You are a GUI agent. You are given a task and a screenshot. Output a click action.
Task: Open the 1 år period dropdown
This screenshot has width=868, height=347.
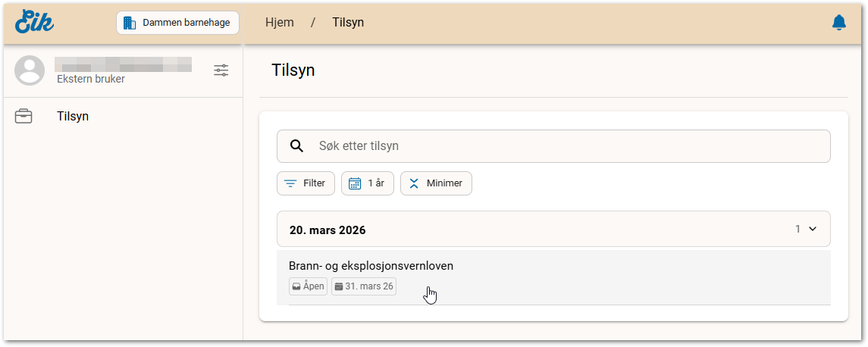367,183
